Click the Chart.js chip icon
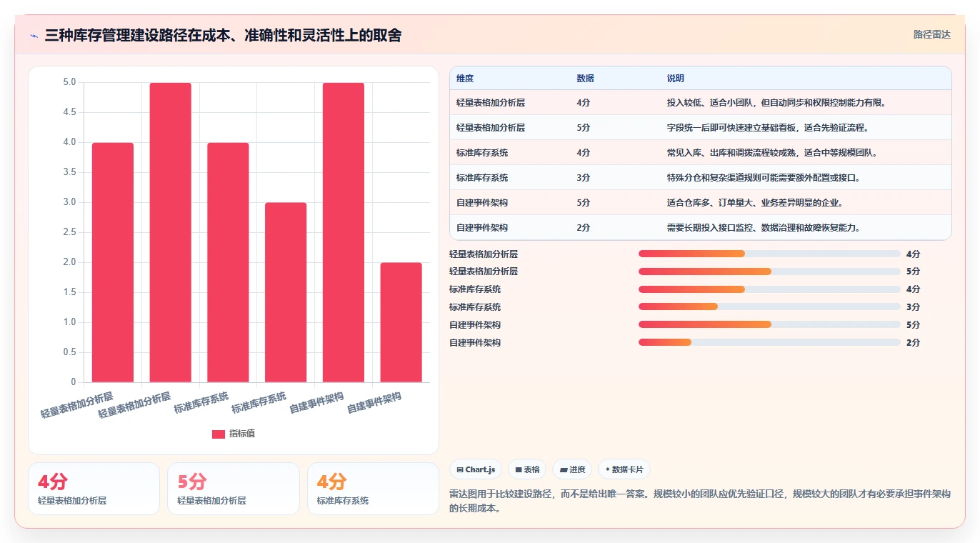 tap(460, 470)
